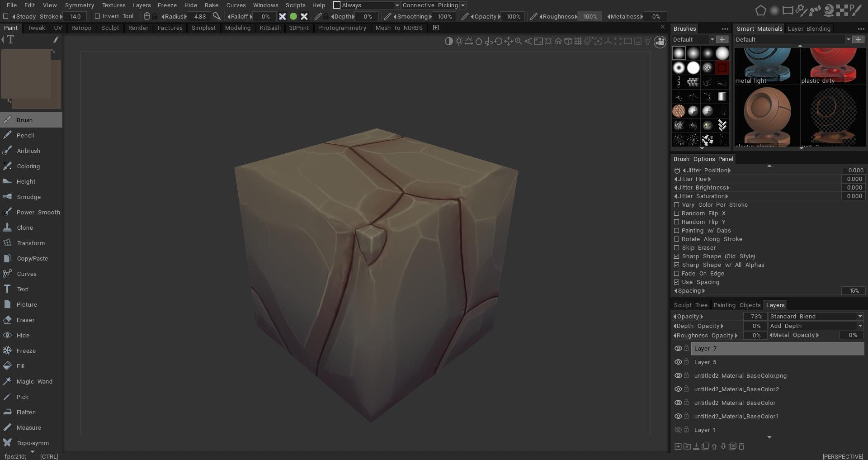This screenshot has width=868, height=460.
Task: Enable Vary Color Per Stroke checkbox
Action: click(677, 205)
